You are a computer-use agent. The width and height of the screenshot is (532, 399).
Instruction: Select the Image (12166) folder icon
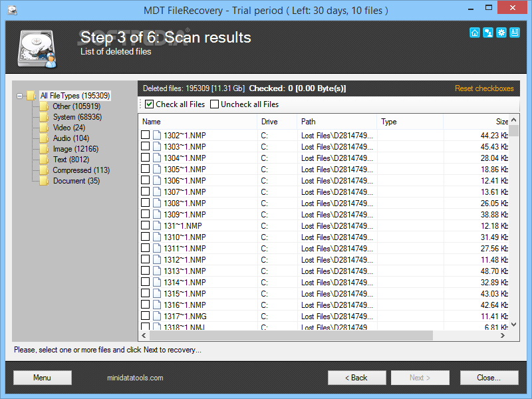(x=44, y=149)
